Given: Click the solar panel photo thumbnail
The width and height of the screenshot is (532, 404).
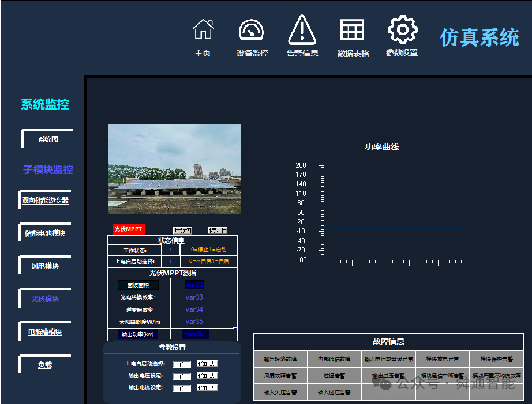Looking at the screenshot, I should coord(174,168).
